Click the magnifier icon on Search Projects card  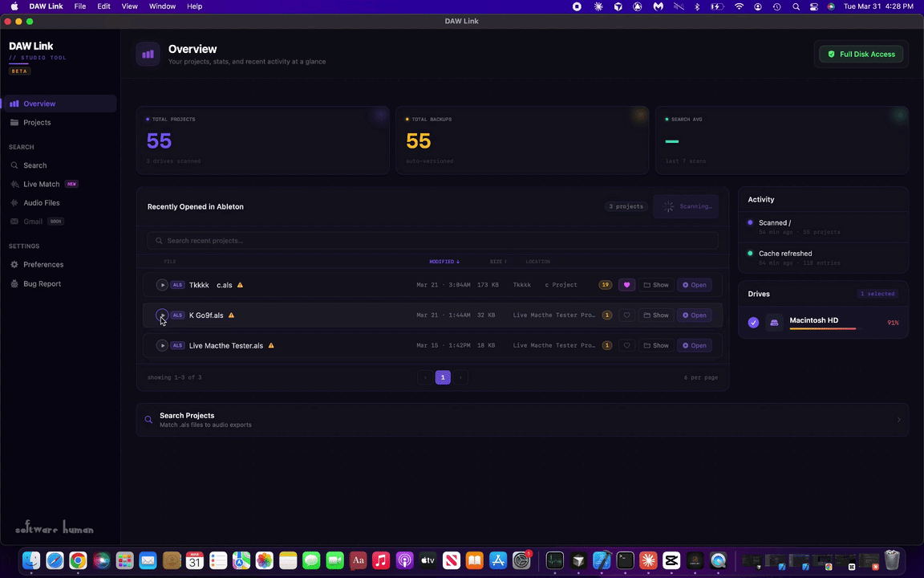coord(148,419)
